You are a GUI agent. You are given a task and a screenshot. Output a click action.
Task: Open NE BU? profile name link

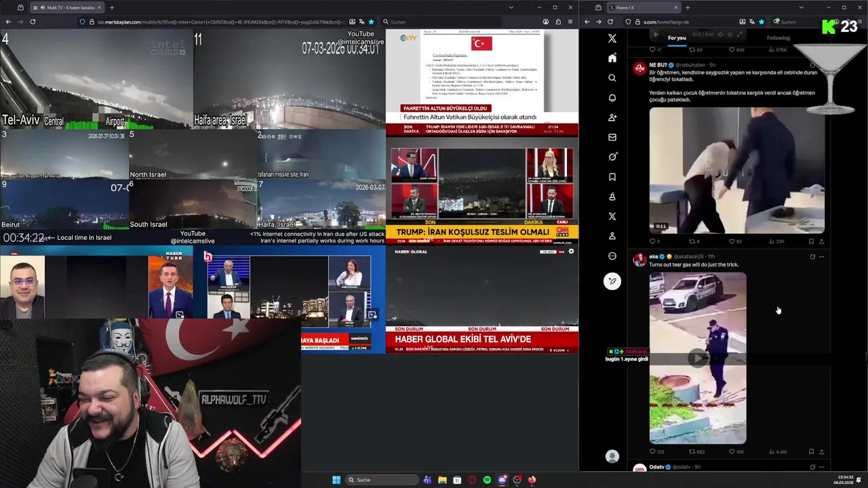[658, 65]
